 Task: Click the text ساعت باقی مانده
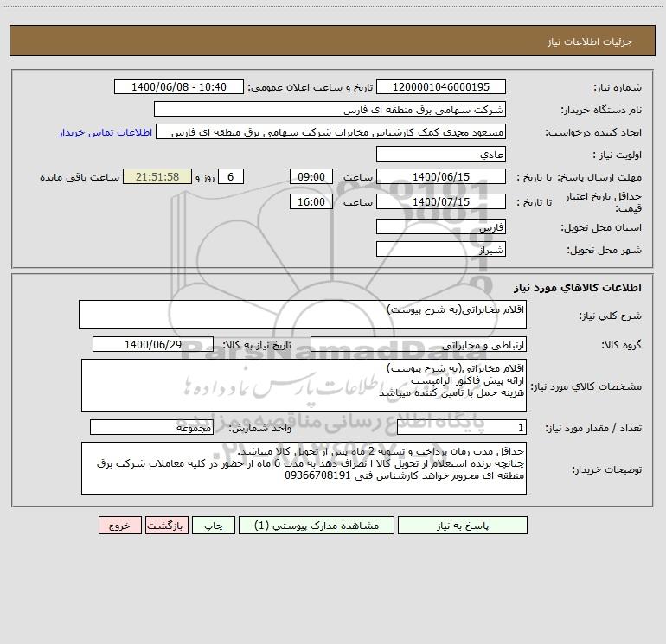[80, 177]
